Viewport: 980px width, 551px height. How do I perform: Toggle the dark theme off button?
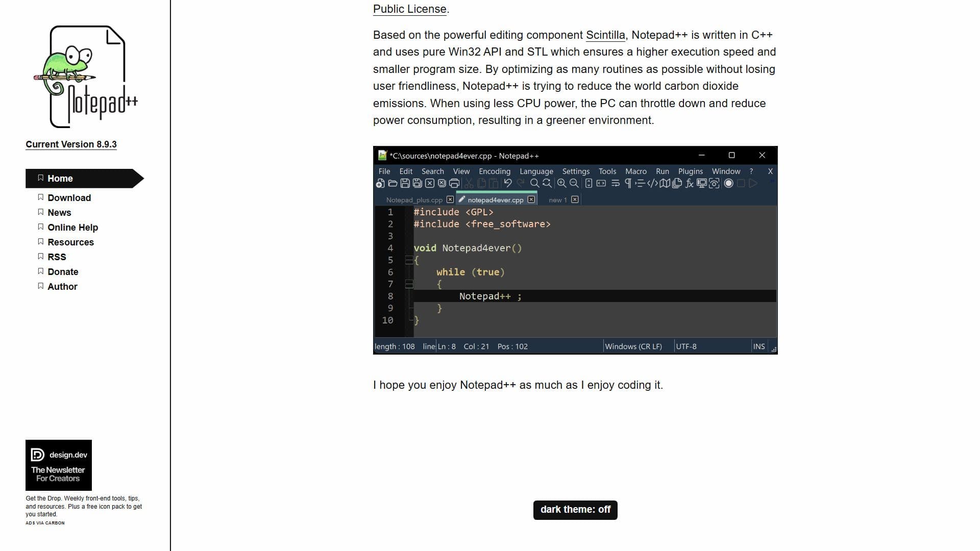tap(575, 510)
